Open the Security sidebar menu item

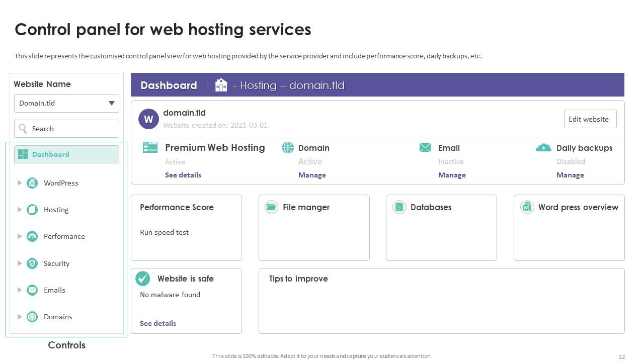click(56, 263)
